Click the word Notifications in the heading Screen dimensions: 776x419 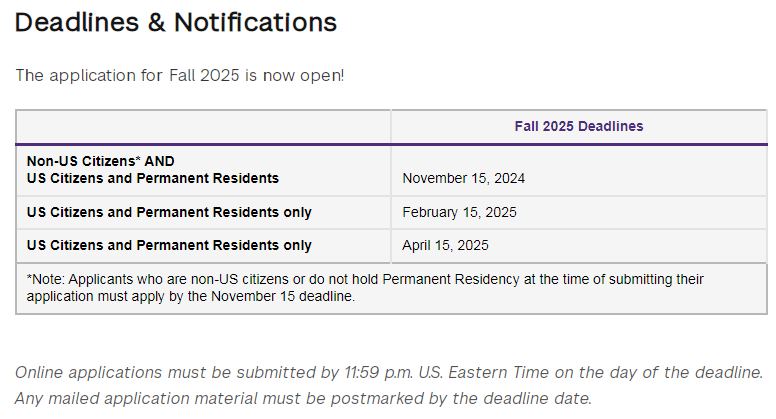click(x=255, y=22)
